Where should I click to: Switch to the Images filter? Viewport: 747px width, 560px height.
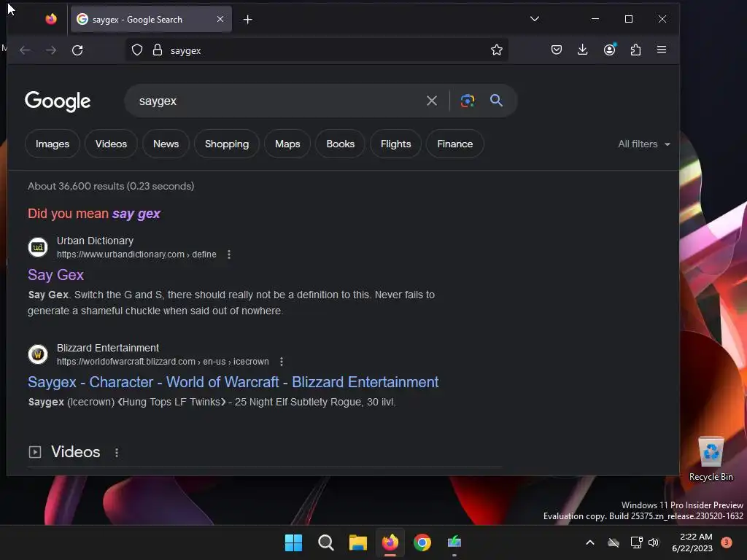point(53,144)
